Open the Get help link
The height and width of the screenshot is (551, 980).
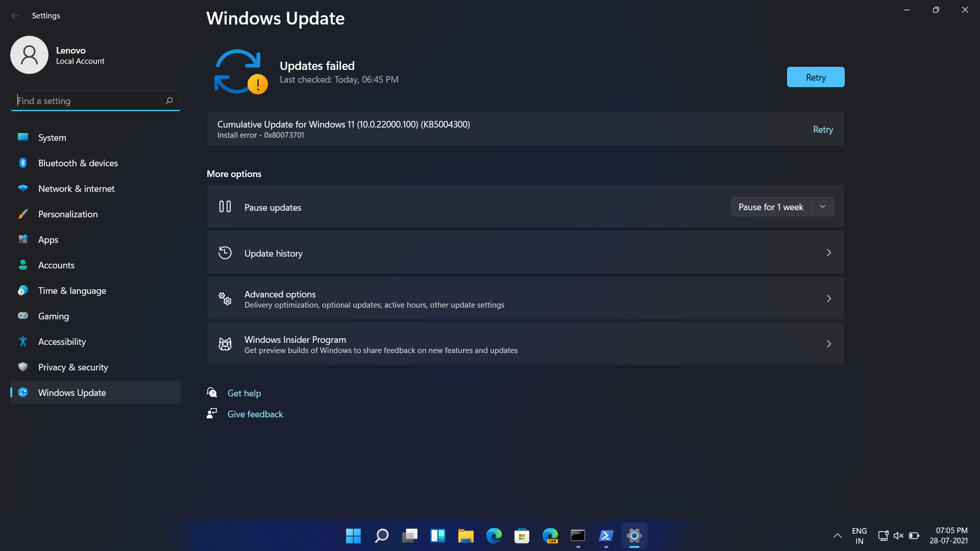click(x=244, y=393)
